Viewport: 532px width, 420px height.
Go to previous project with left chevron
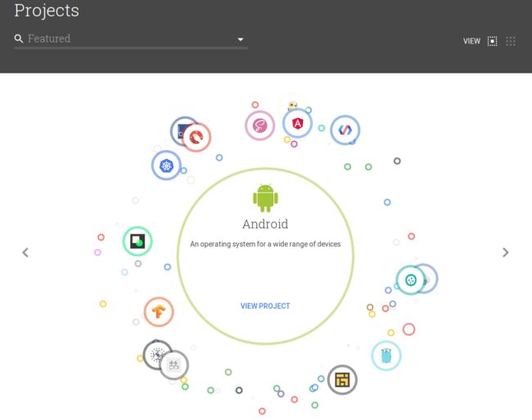tap(25, 252)
